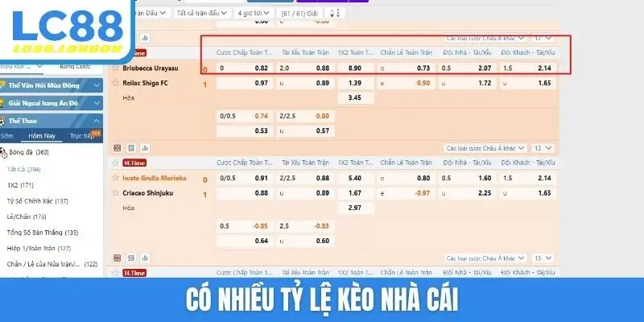The height and width of the screenshot is (322, 644).
Task: Pick the -0.85 odds for the 0.5 handicap
Action: pyautogui.click(x=245, y=226)
